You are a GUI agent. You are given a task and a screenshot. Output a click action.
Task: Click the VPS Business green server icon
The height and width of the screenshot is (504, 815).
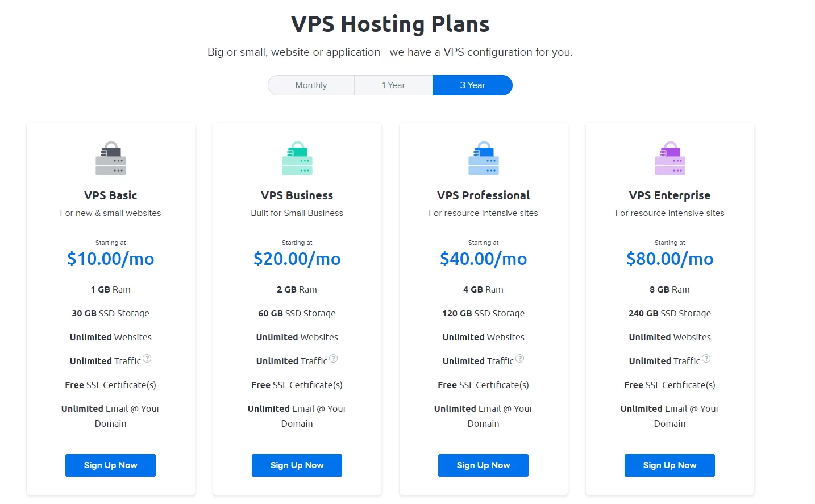[x=297, y=159]
